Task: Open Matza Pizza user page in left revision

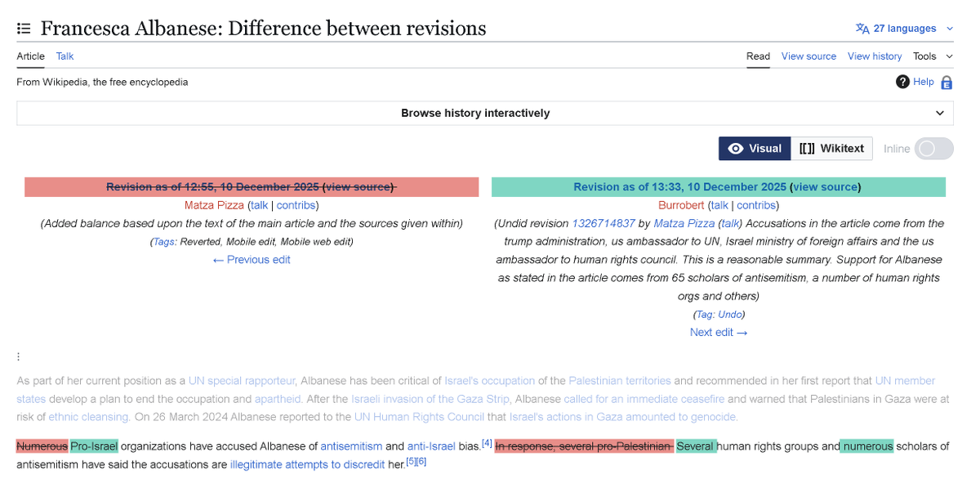Action: (x=214, y=205)
